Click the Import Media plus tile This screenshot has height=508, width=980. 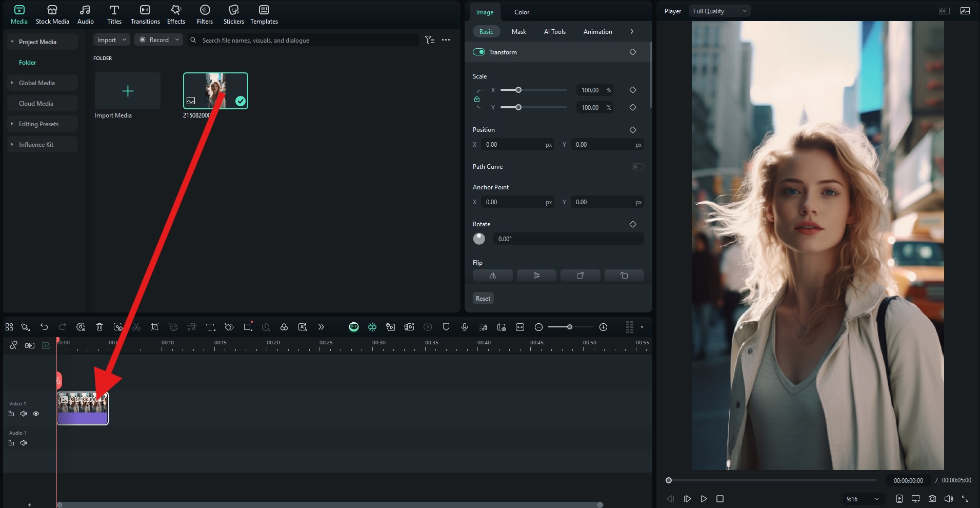(x=128, y=91)
